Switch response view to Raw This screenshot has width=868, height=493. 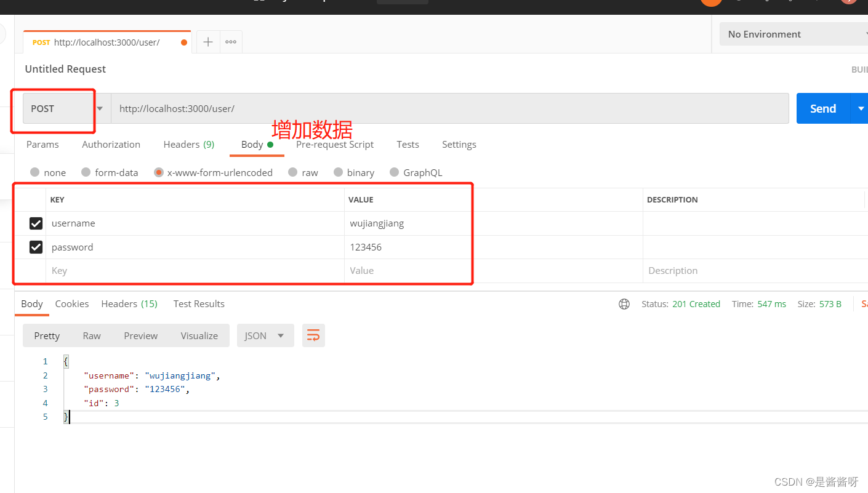pos(92,335)
